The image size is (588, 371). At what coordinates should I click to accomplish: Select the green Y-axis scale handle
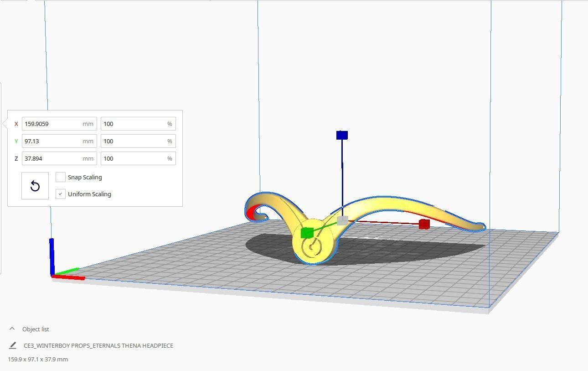307,233
